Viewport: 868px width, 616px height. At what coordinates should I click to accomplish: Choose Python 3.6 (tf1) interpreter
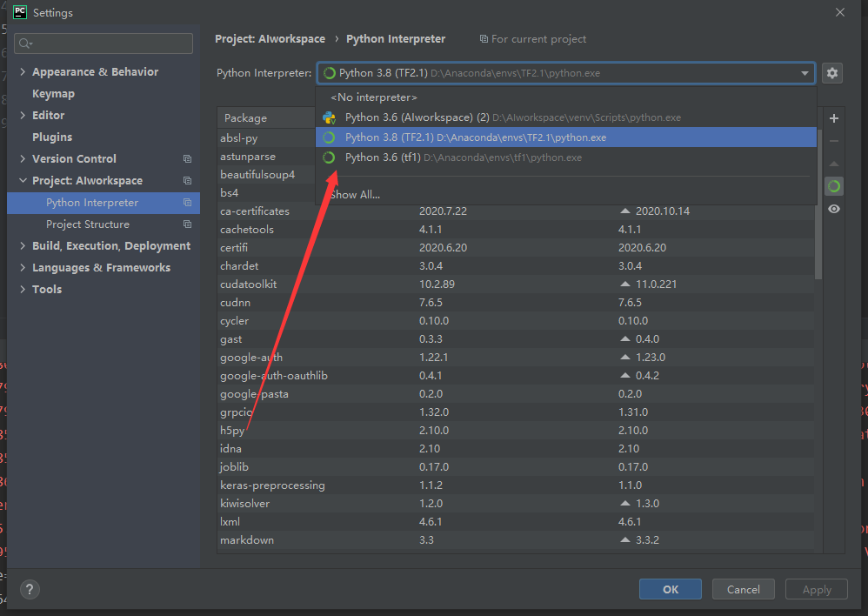[x=565, y=157]
